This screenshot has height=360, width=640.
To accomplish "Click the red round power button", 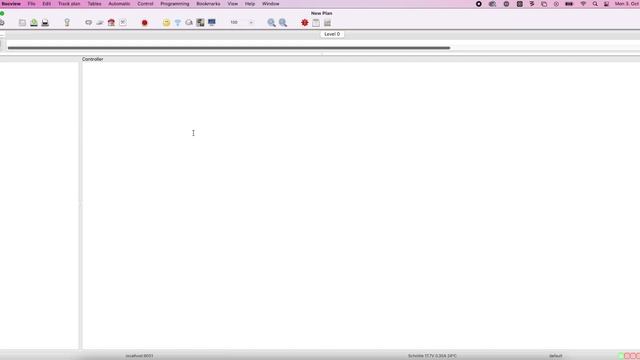I will 144,23.
